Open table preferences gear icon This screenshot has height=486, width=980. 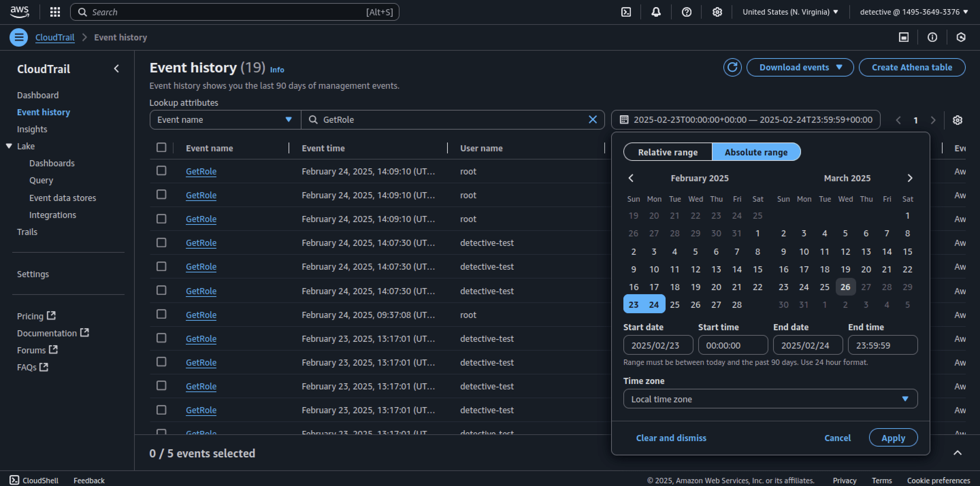click(958, 120)
